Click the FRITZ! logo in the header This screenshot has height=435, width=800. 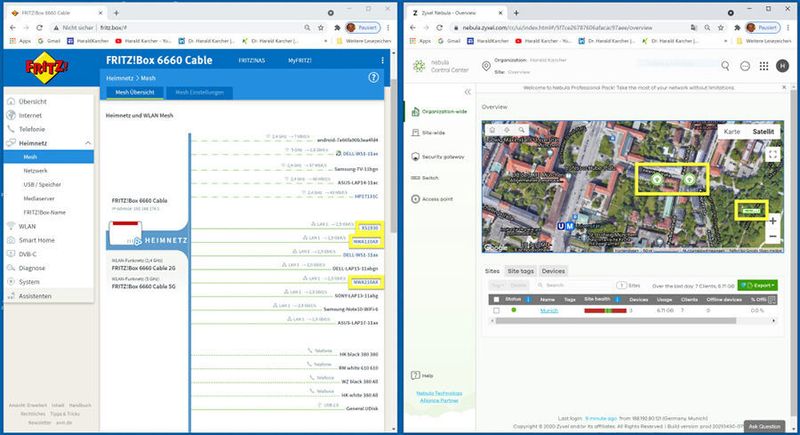[x=47, y=67]
